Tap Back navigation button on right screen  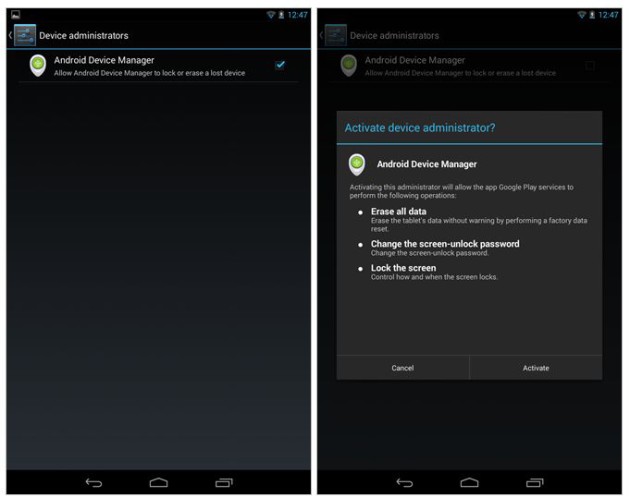point(405,483)
